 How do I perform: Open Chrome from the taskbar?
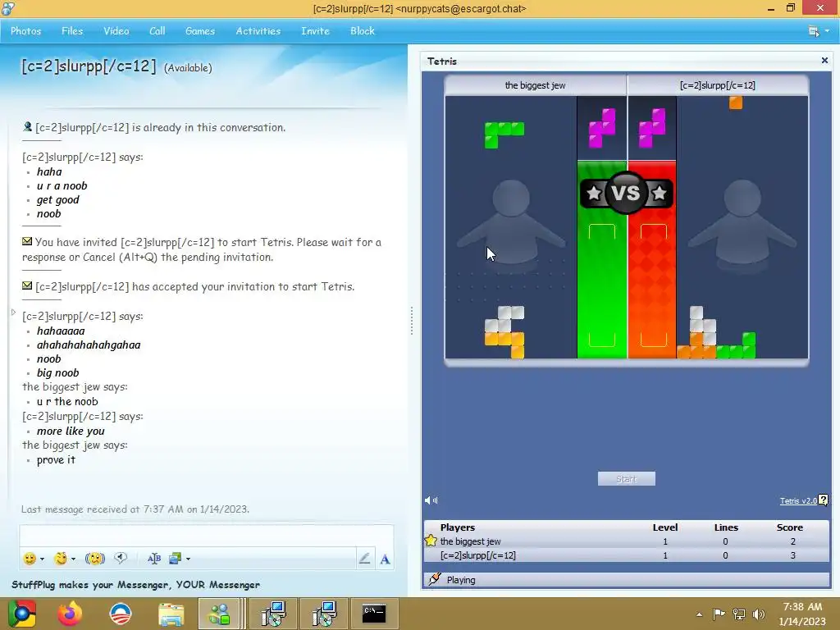pyautogui.click(x=22, y=614)
